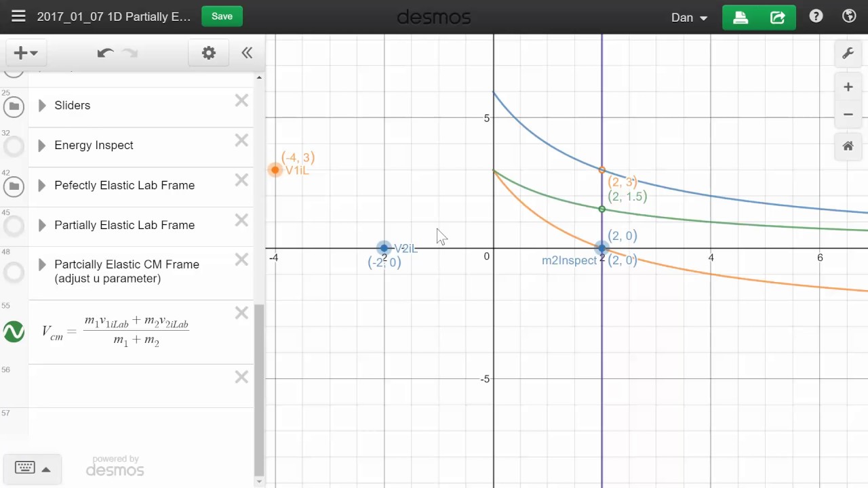The width and height of the screenshot is (868, 488).
Task: Expand the Partcially Elastic CM Frame folder
Action: tap(42, 264)
